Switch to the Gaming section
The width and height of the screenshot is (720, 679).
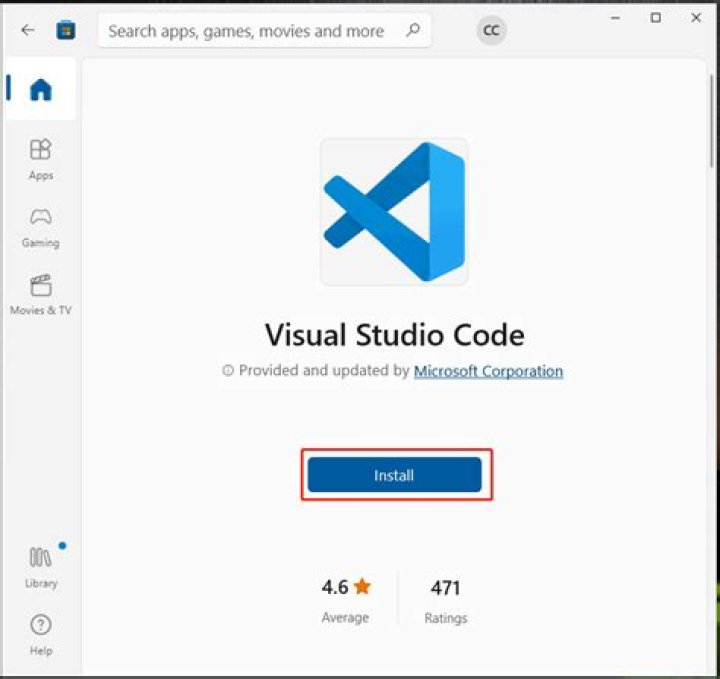(41, 228)
